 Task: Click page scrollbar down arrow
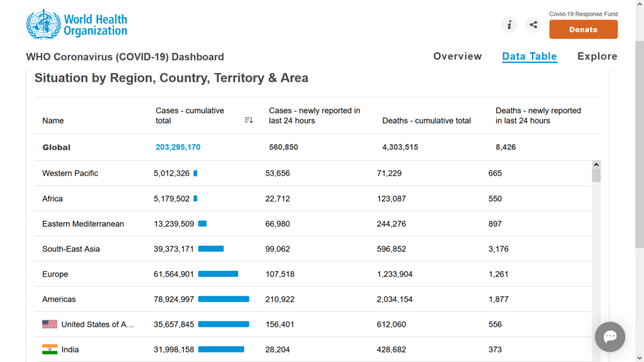[640, 358]
